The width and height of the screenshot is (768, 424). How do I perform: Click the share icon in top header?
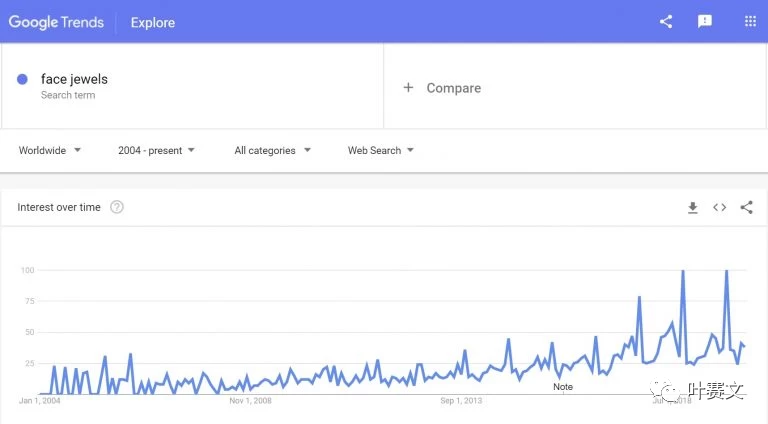(x=666, y=22)
